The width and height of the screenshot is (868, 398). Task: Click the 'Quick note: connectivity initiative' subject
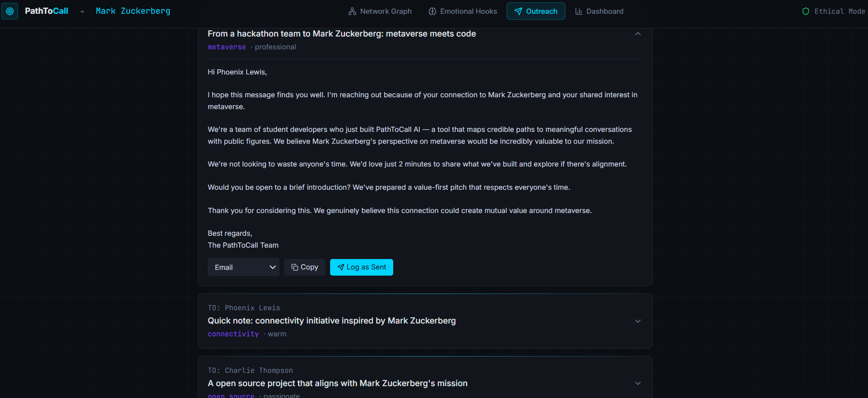point(332,321)
